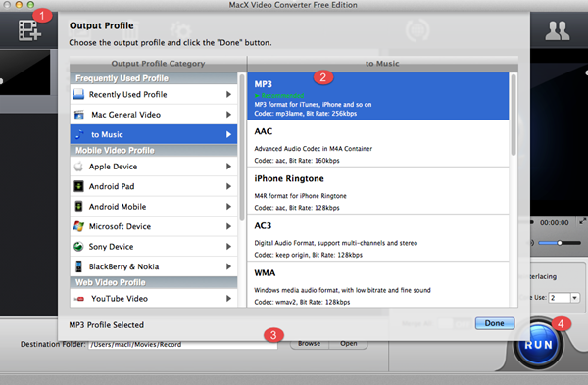Click the blue RUN conversion button
Image resolution: width=588 pixels, height=385 pixels.
pyautogui.click(x=538, y=345)
